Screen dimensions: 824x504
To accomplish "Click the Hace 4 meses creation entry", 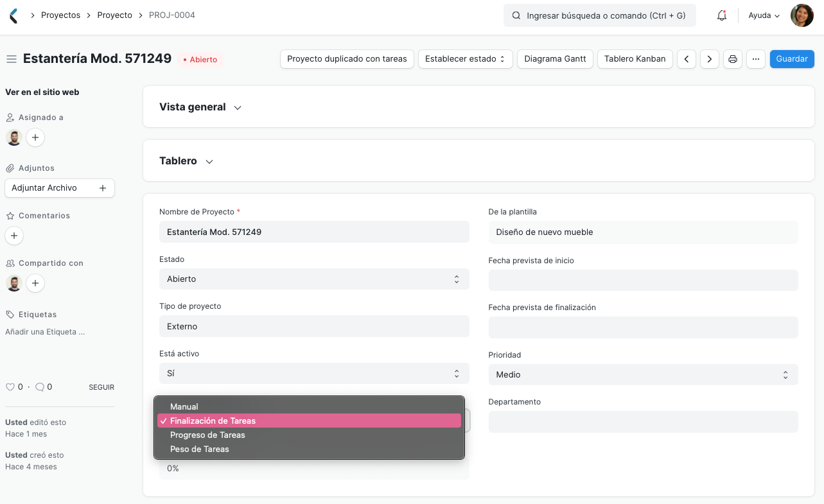I will point(31,467).
